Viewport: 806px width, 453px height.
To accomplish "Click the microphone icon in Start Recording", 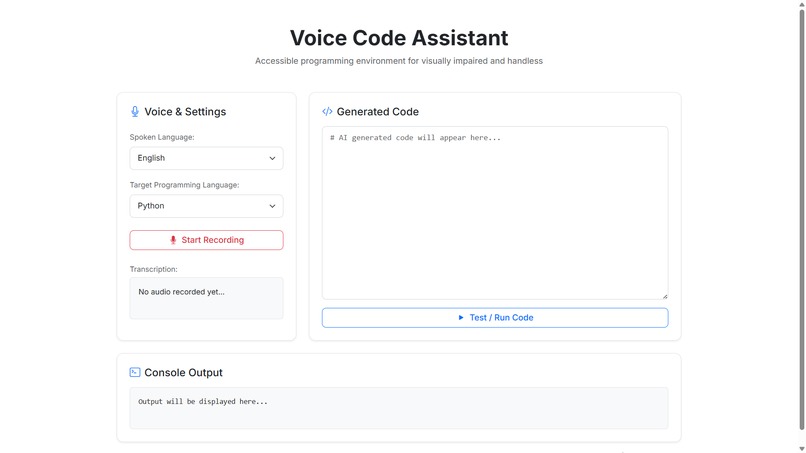I will pos(173,240).
